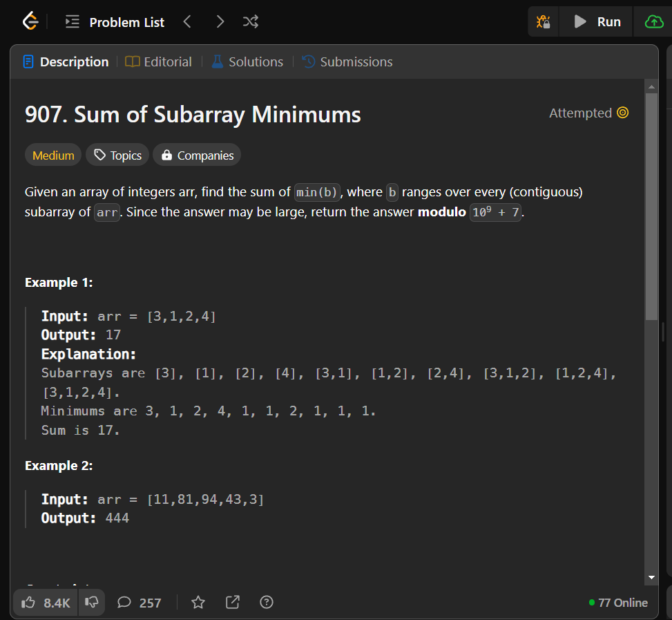672x620 pixels.
Task: Like the problem with thumbs up
Action: 46,603
